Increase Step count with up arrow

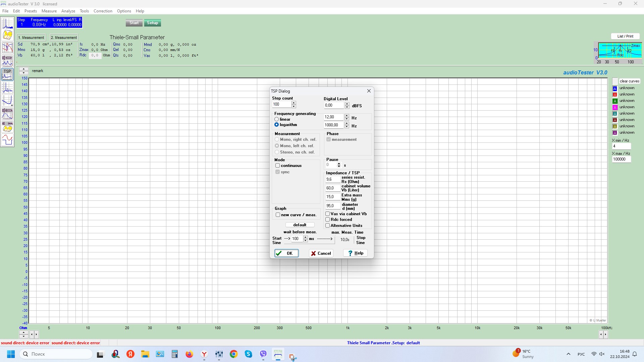[x=294, y=103]
